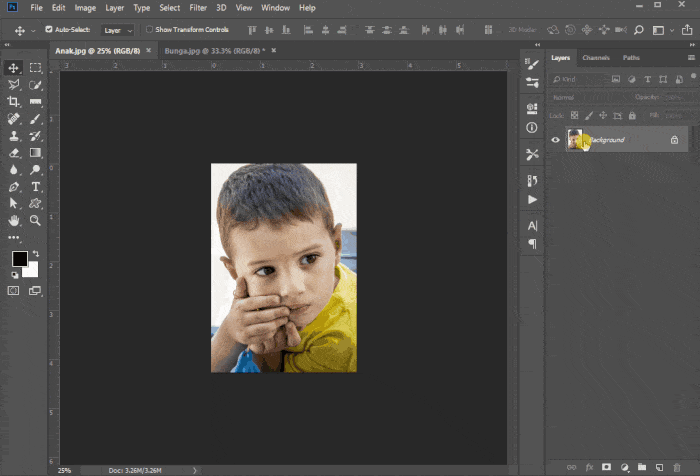The image size is (700, 476).
Task: Swap foreground and background colors
Action: (36, 254)
